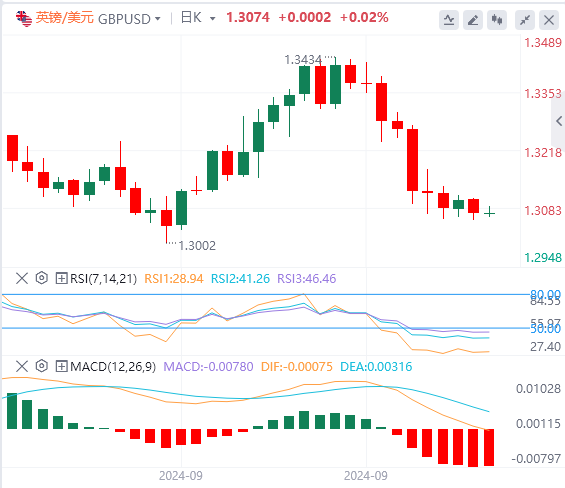Click the candlestick chart type icon

(497, 19)
